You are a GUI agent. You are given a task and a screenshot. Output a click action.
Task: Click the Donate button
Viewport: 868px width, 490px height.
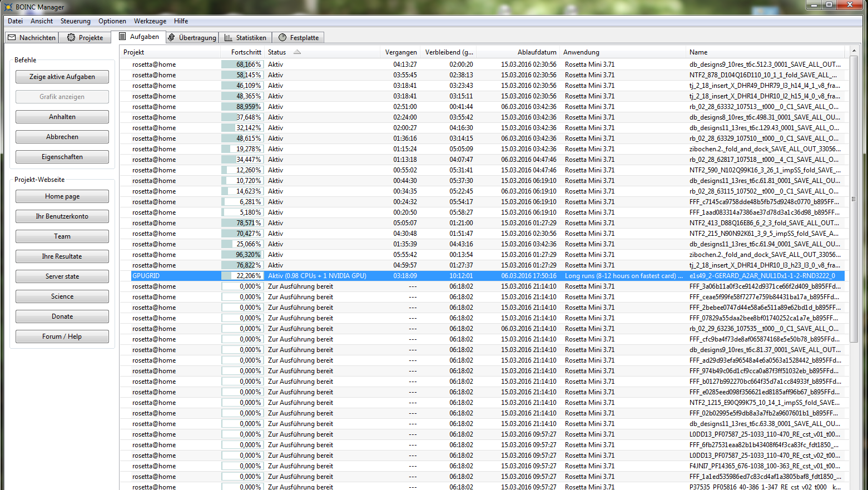(62, 316)
